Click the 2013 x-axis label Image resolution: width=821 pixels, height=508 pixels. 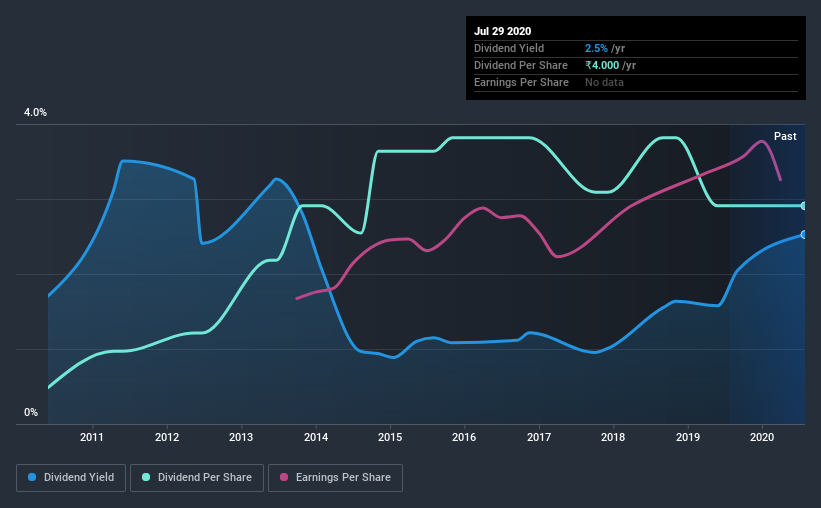[x=241, y=437]
